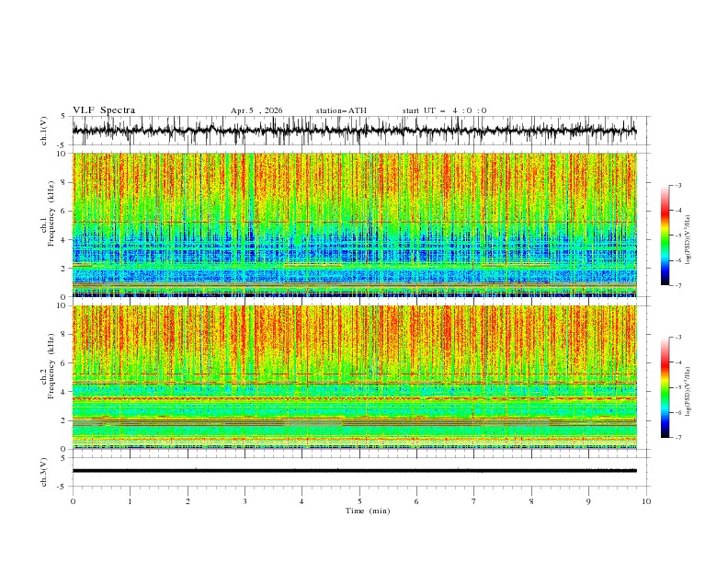Click the time axis tick label '3'

click(245, 501)
